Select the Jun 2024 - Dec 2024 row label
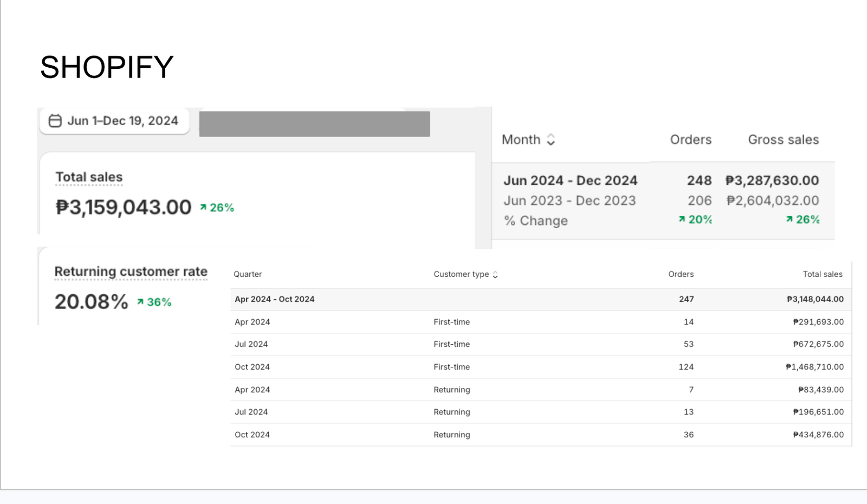 [x=571, y=180]
